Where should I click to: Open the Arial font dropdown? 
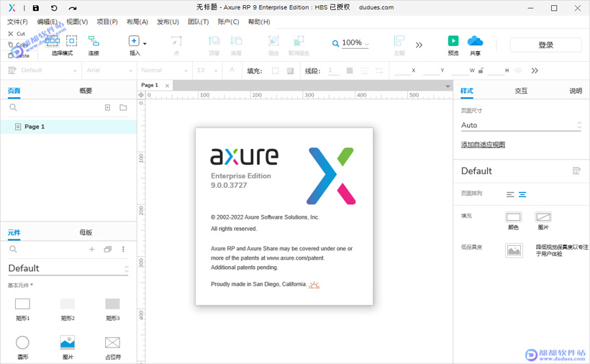(109, 70)
